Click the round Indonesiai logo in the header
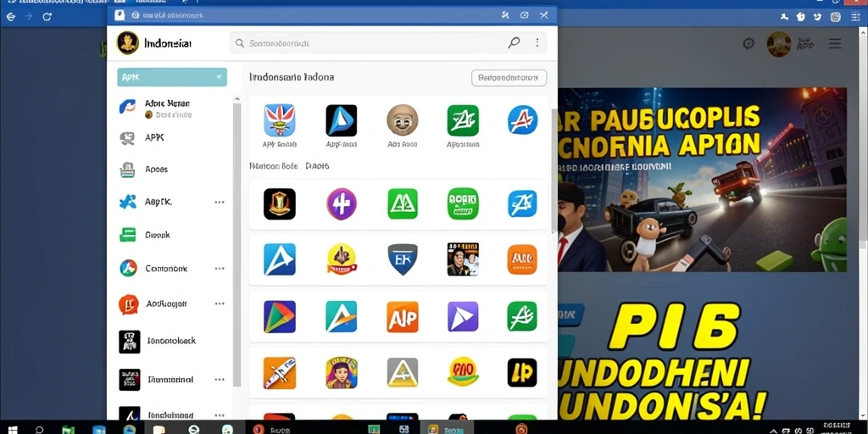 pos(127,42)
